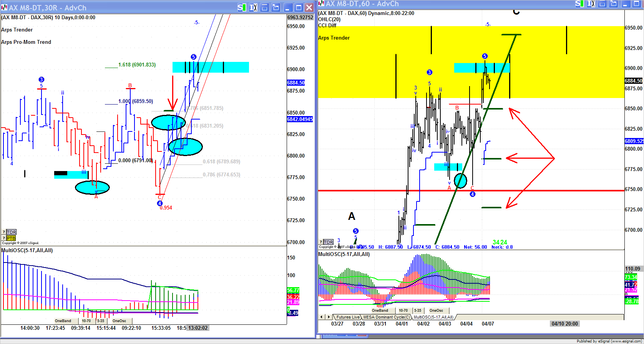Toggle the TDR study button in left chart
Screen dimensions: 644x344
[11, 232]
